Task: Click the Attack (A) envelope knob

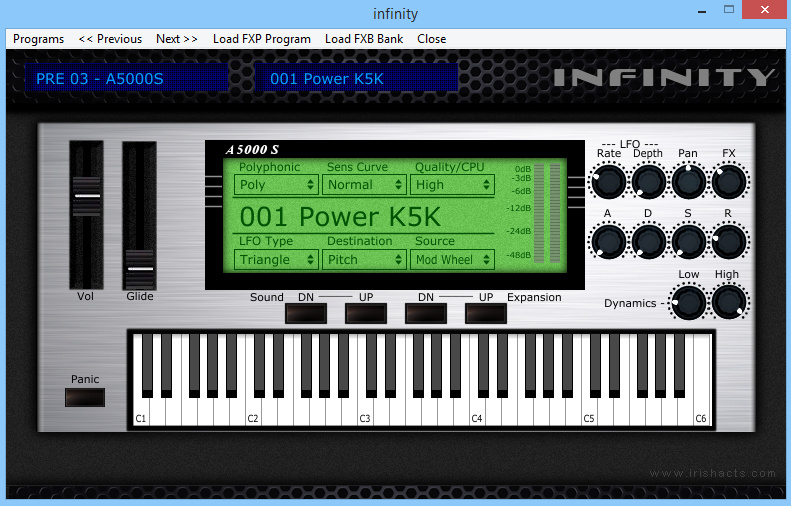Action: coord(608,241)
